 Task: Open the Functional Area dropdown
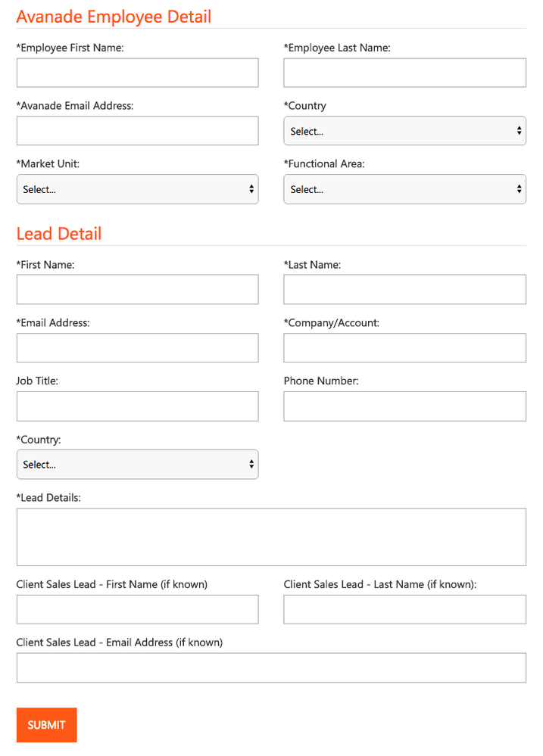404,189
